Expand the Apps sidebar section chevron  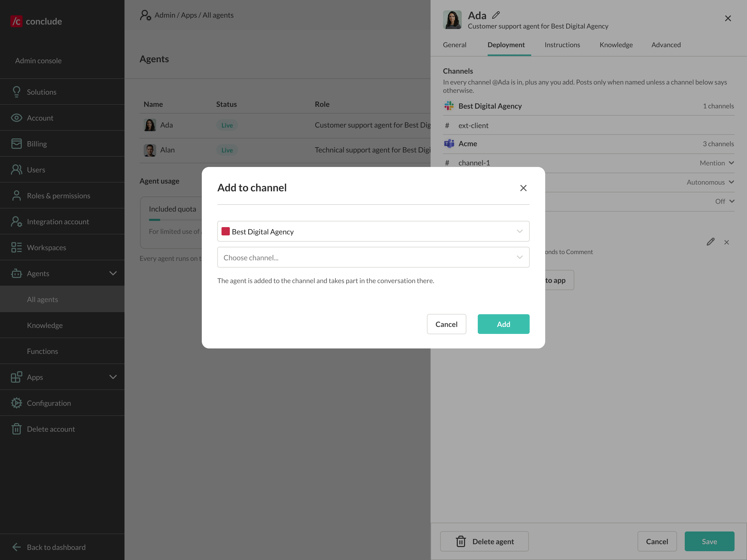[113, 377]
